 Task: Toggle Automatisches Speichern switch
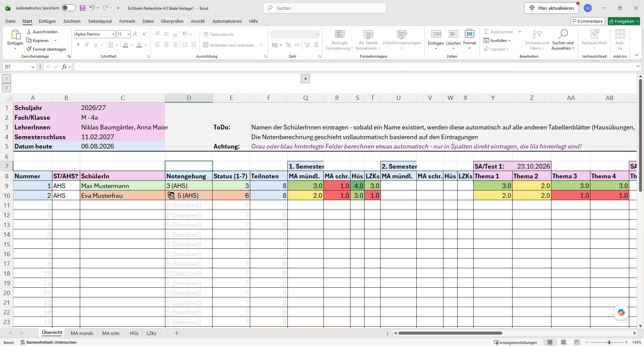click(69, 8)
